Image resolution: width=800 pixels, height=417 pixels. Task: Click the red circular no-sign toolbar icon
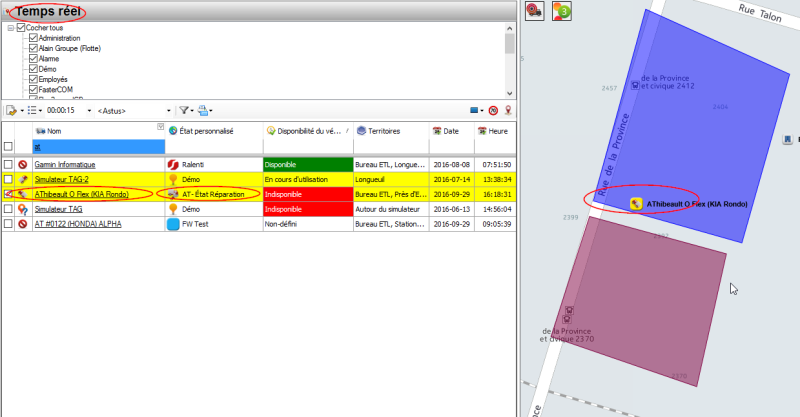click(493, 110)
